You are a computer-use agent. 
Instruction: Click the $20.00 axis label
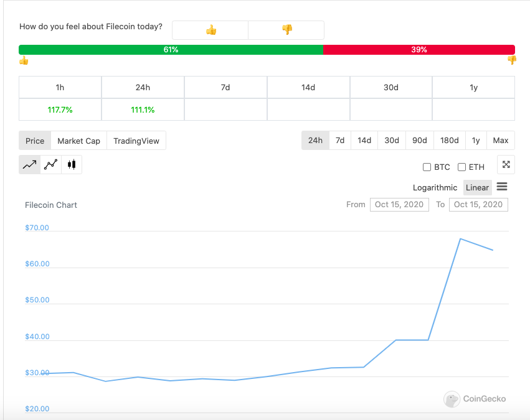[37, 409]
